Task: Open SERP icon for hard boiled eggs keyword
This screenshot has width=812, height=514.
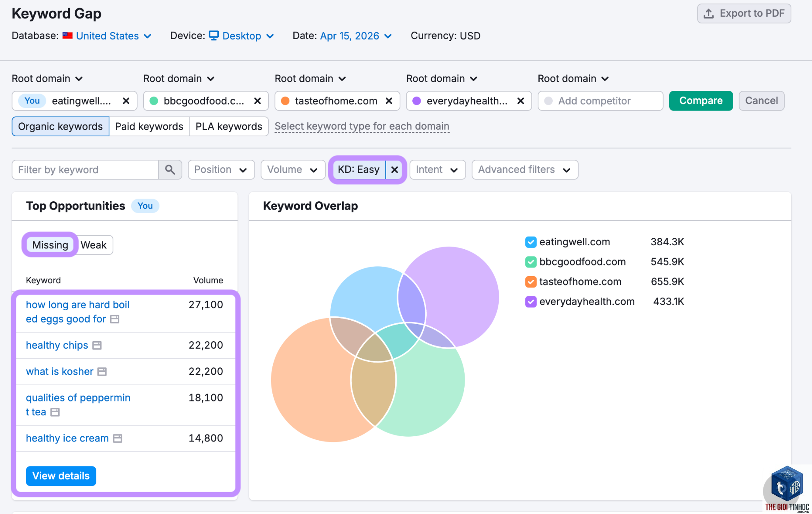Action: click(115, 319)
